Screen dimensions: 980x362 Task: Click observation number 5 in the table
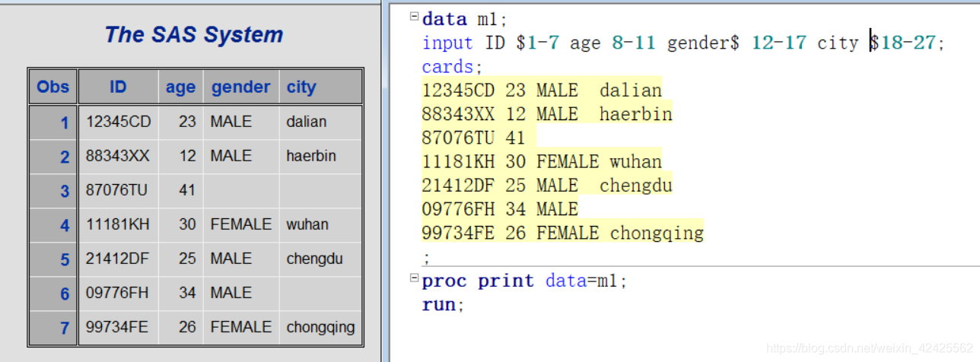52,259
